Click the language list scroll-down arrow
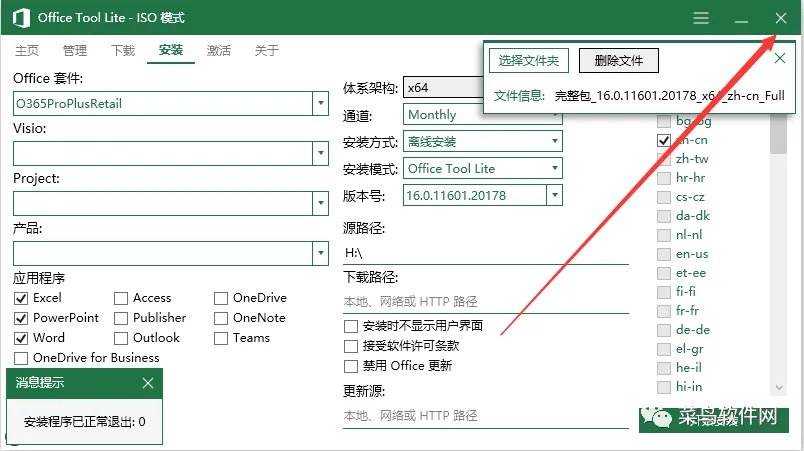The image size is (804, 451). pyautogui.click(x=779, y=387)
